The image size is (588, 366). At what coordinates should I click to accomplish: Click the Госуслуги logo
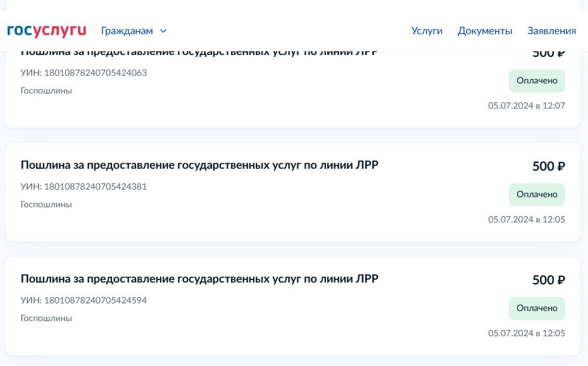[46, 30]
